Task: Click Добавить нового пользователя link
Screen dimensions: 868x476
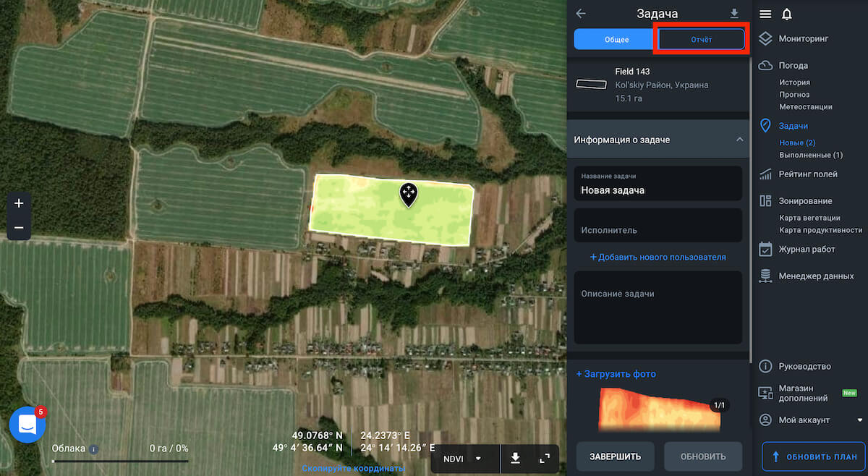Action: [x=658, y=257]
